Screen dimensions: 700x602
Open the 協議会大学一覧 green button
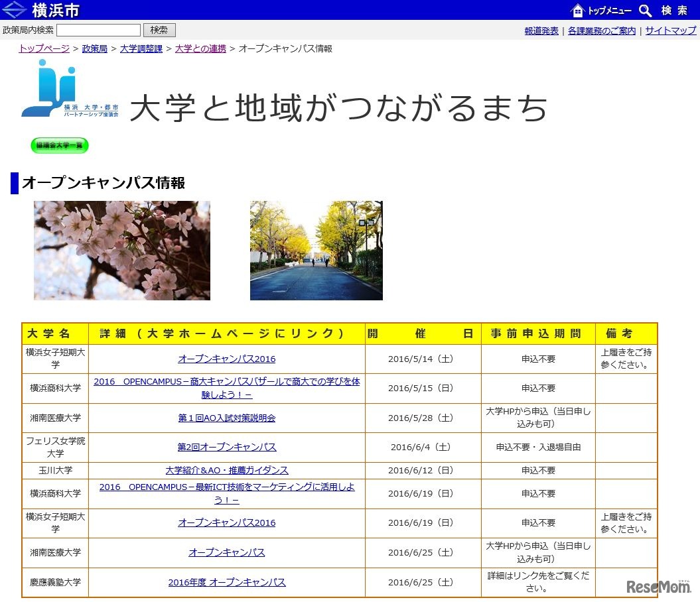[x=58, y=146]
